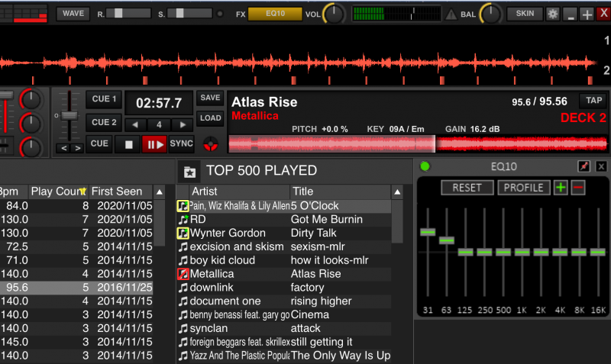Click the 125 Hz EQ slider handle
Viewport: 611px width, 364px height.
tap(465, 253)
